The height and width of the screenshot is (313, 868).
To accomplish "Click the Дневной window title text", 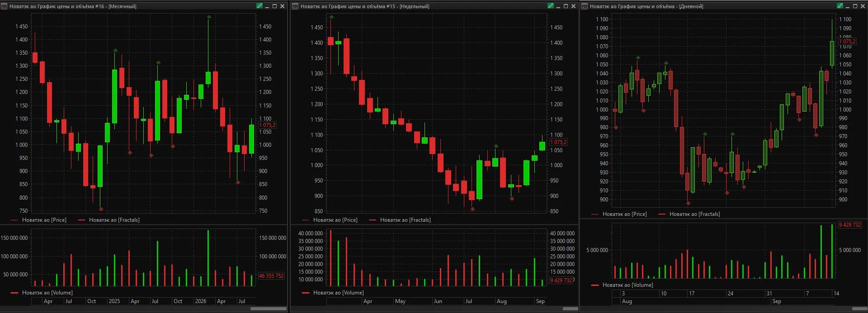I will pyautogui.click(x=646, y=6).
